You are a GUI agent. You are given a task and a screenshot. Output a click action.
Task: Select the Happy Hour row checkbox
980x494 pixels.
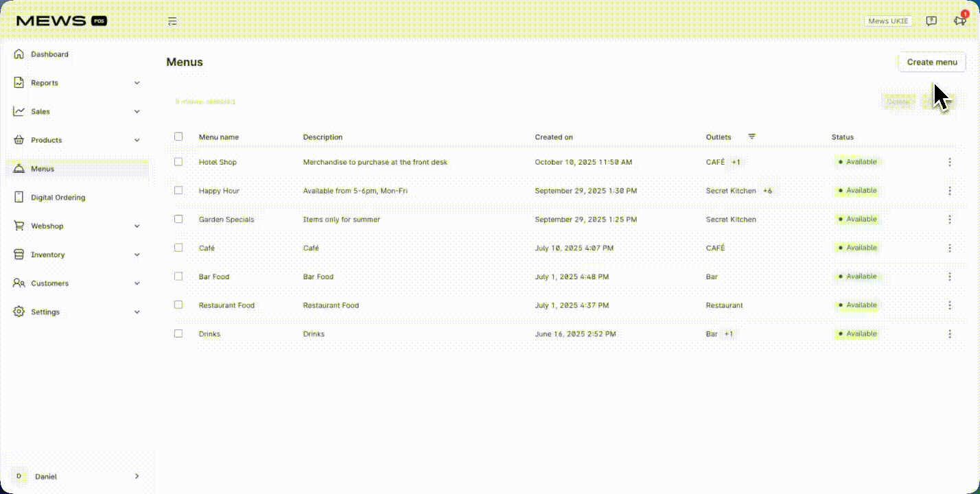click(x=178, y=190)
